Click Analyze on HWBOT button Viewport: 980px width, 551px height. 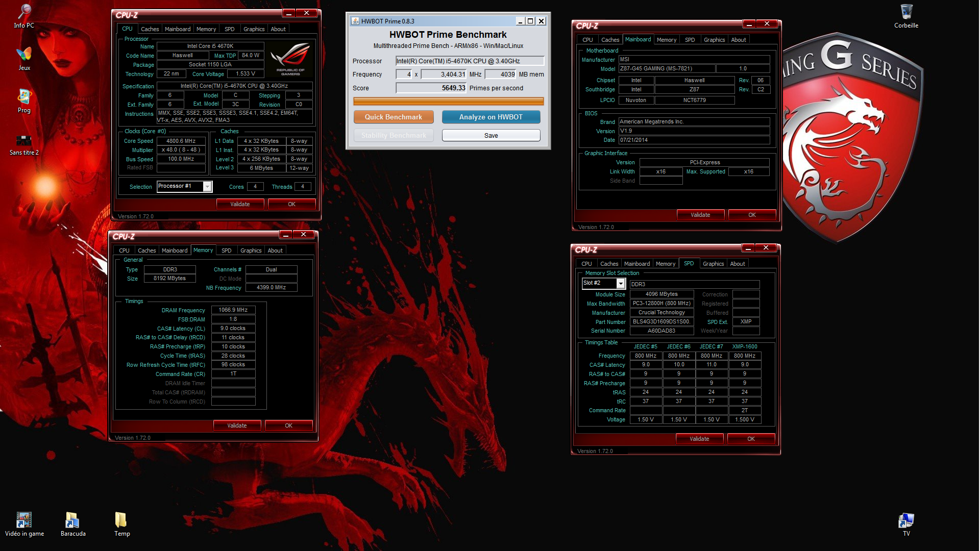click(491, 117)
